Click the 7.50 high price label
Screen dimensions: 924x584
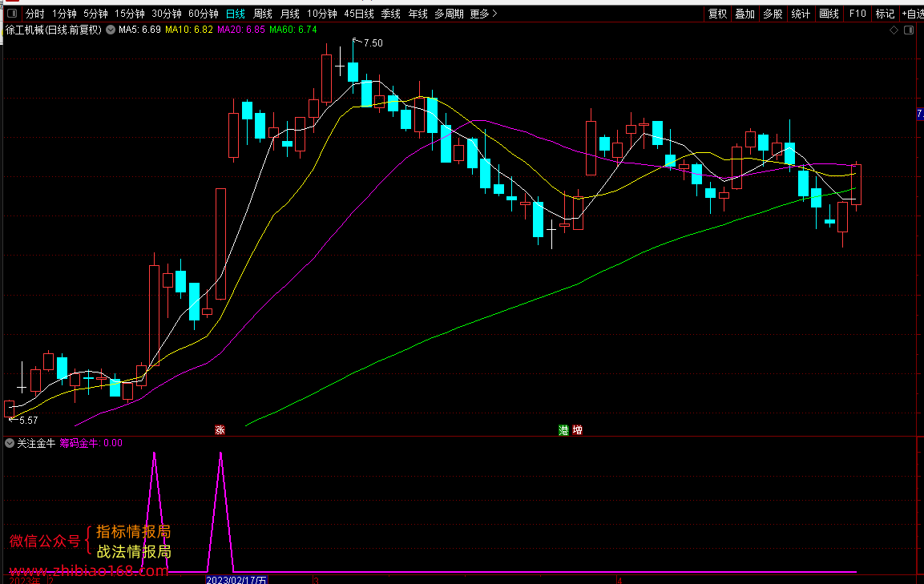point(373,43)
